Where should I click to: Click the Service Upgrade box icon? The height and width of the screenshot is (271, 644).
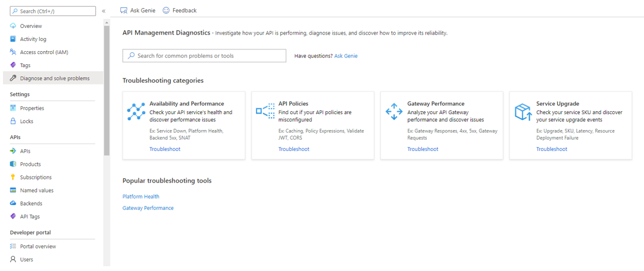click(x=523, y=112)
